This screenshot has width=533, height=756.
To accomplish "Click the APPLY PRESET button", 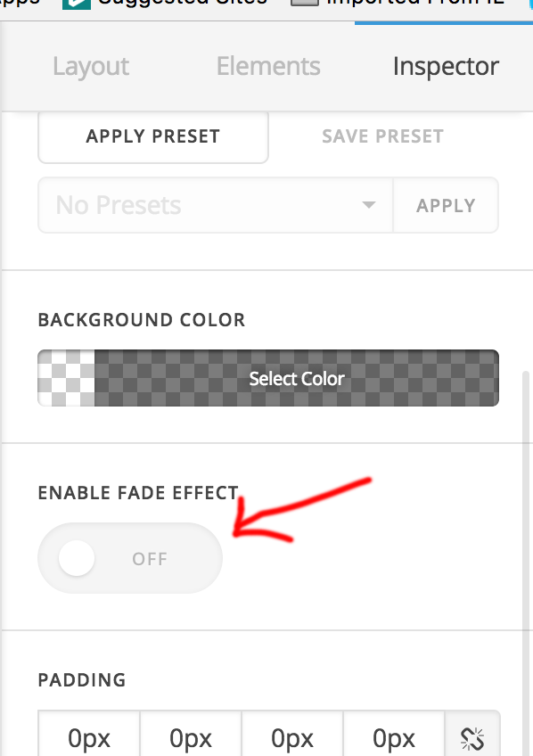I will [153, 136].
